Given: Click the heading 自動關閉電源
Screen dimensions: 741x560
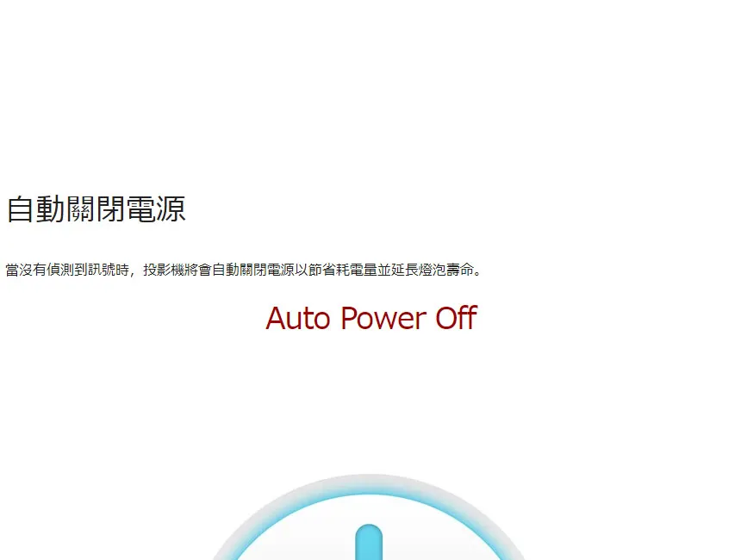Looking at the screenshot, I should (96, 208).
